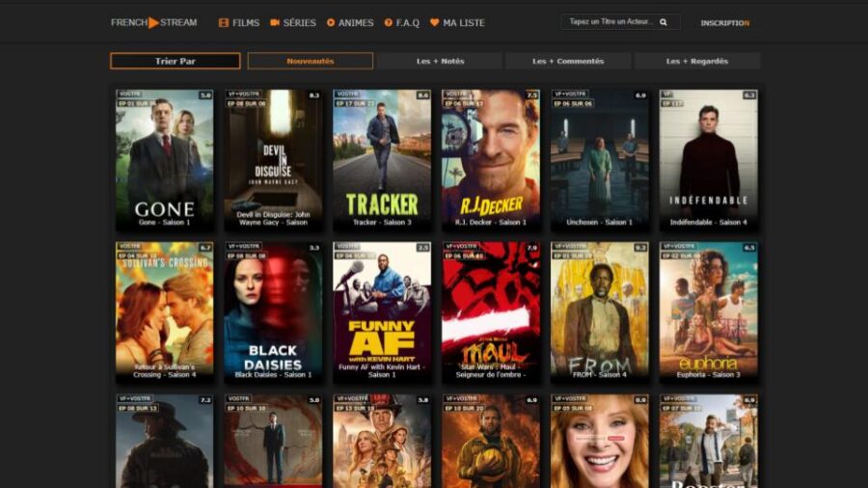
Task: Open the Gone Saison 1 poster
Action: tap(165, 159)
